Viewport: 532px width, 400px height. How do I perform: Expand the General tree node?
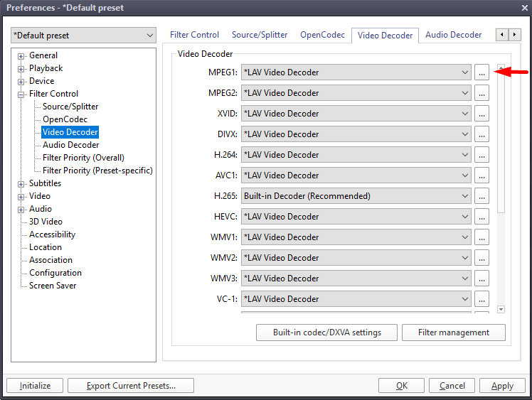21,56
